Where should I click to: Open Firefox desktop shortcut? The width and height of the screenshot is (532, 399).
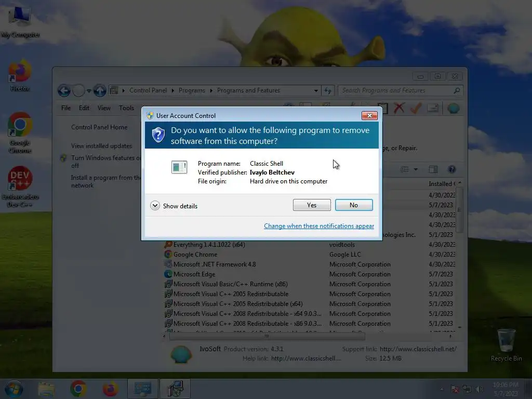pos(20,75)
